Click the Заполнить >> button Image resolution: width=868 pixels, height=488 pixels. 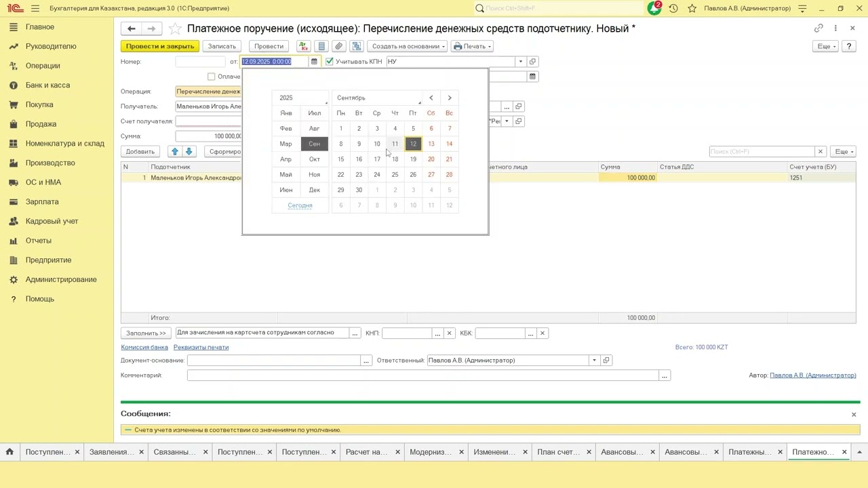[146, 333]
